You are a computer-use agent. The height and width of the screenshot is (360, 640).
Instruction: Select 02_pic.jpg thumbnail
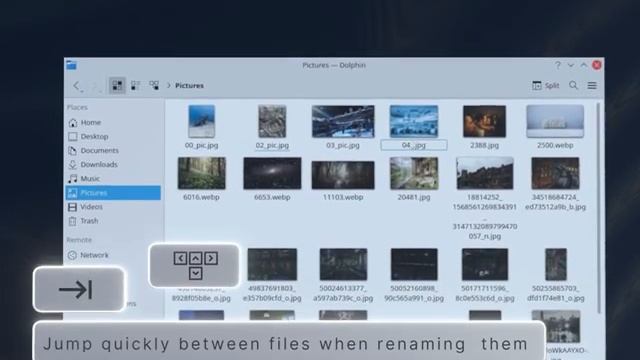272,122
